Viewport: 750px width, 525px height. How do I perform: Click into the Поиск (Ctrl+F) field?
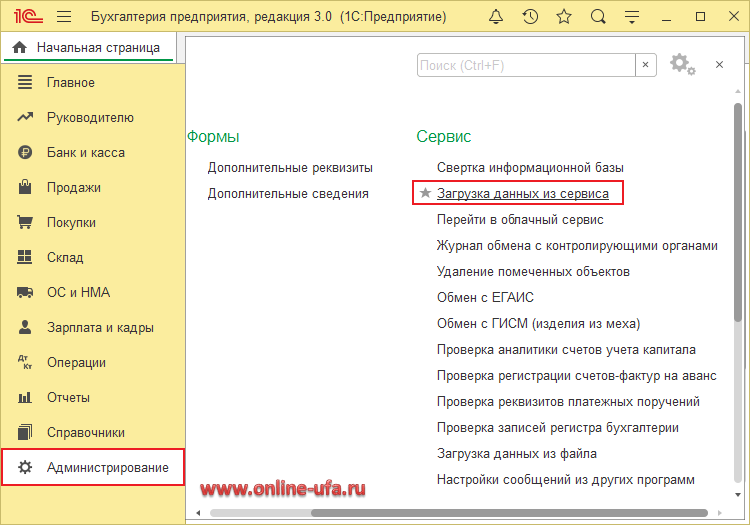point(525,65)
